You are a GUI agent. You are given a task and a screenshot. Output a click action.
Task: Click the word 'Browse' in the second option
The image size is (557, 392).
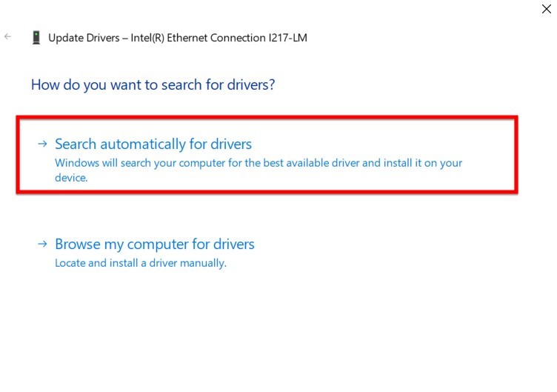pos(77,244)
